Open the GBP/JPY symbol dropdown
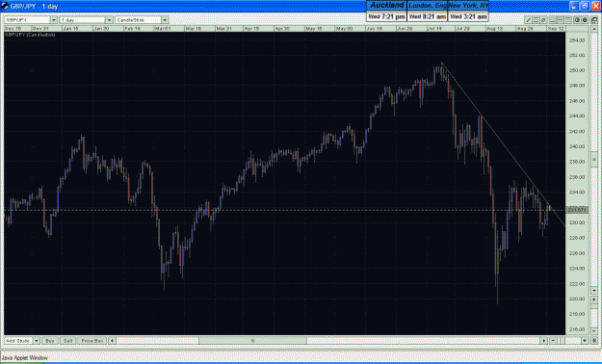The width and height of the screenshot is (602, 364). pyautogui.click(x=53, y=20)
